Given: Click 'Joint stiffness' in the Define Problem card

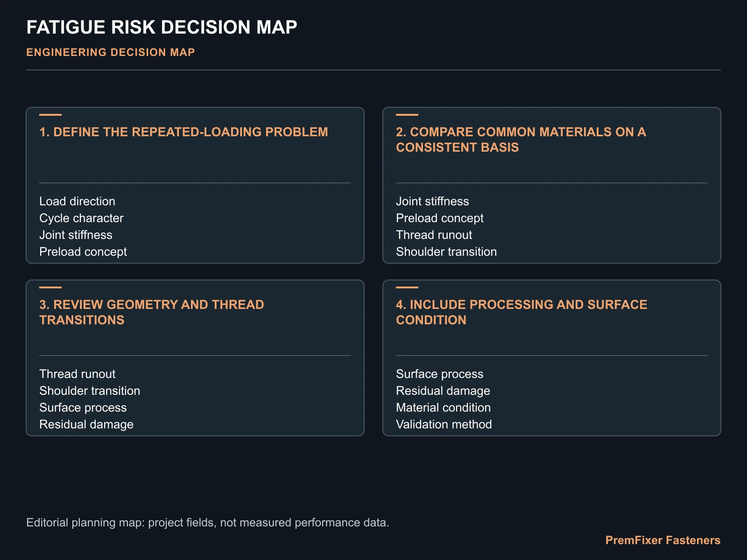Looking at the screenshot, I should (x=76, y=235).
